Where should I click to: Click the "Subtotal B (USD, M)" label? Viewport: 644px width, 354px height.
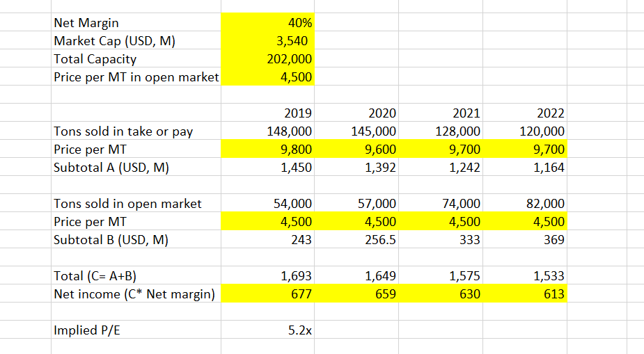[x=111, y=240]
